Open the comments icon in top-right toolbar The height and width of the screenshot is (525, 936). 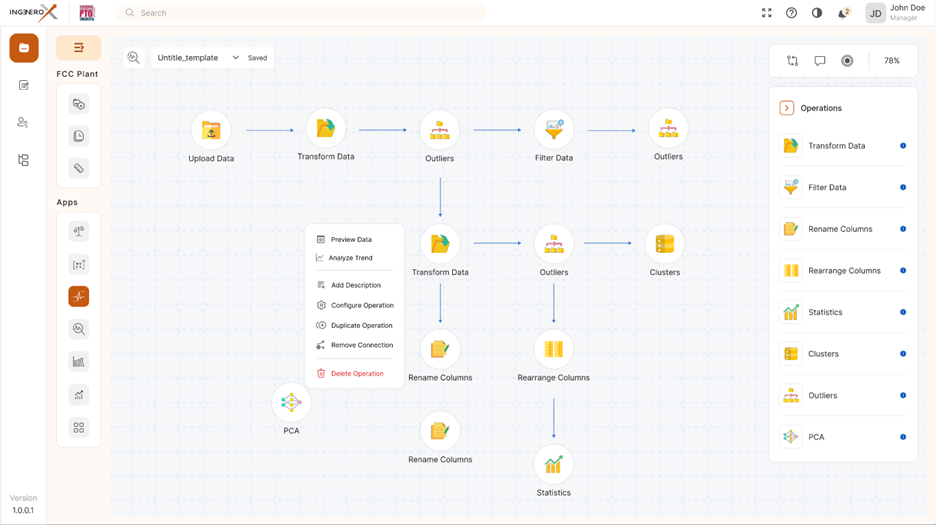(x=820, y=61)
